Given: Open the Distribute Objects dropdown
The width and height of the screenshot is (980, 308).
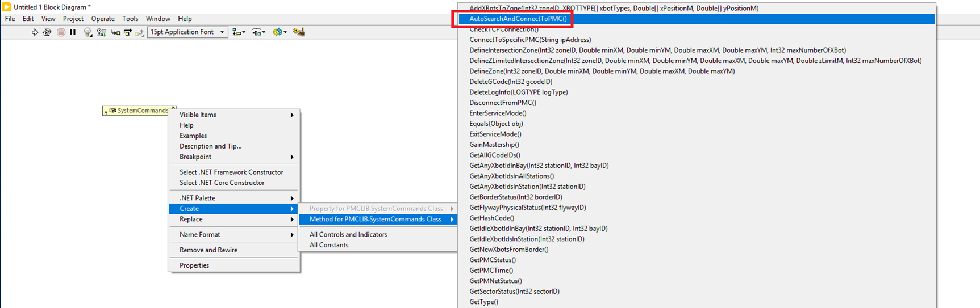Looking at the screenshot, I should (x=258, y=32).
